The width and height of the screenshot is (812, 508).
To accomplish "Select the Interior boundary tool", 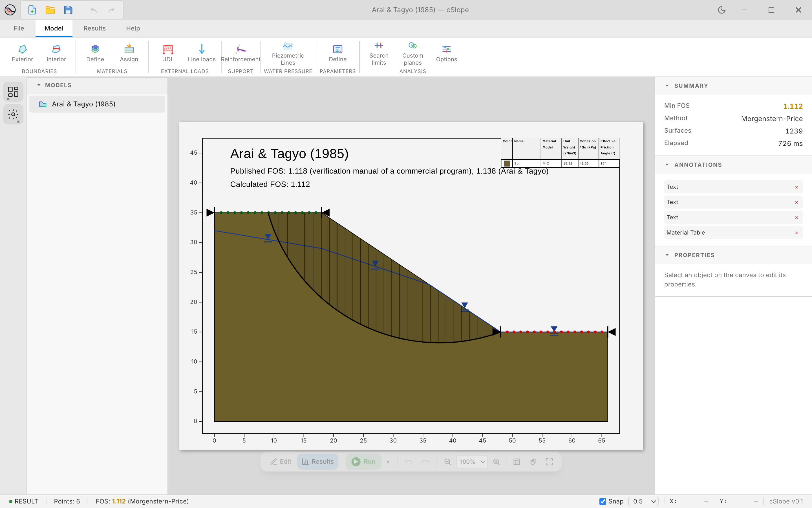I will click(56, 53).
